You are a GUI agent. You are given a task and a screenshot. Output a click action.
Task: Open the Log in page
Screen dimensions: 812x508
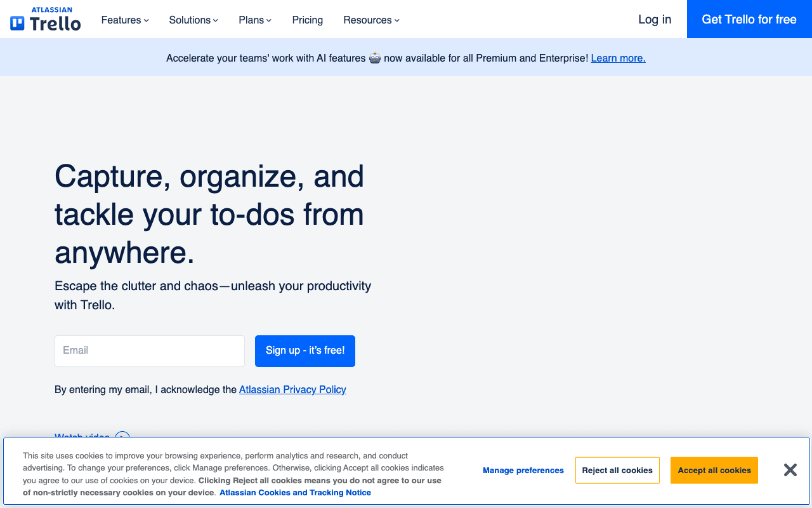(x=654, y=19)
